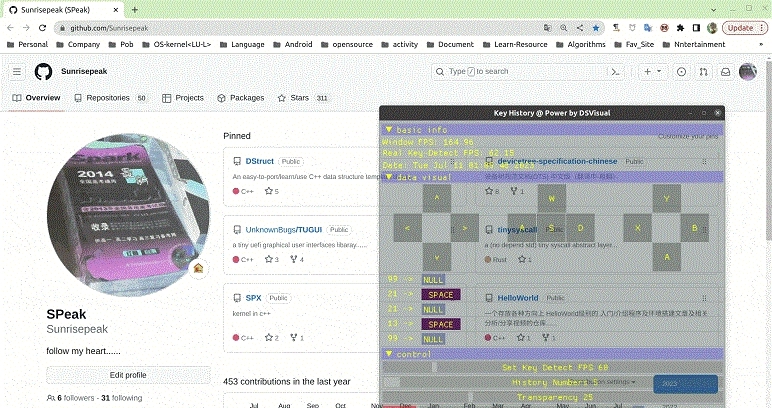Screen dimensions: 772x408
Task: Open the Projects tab
Action: pos(183,98)
